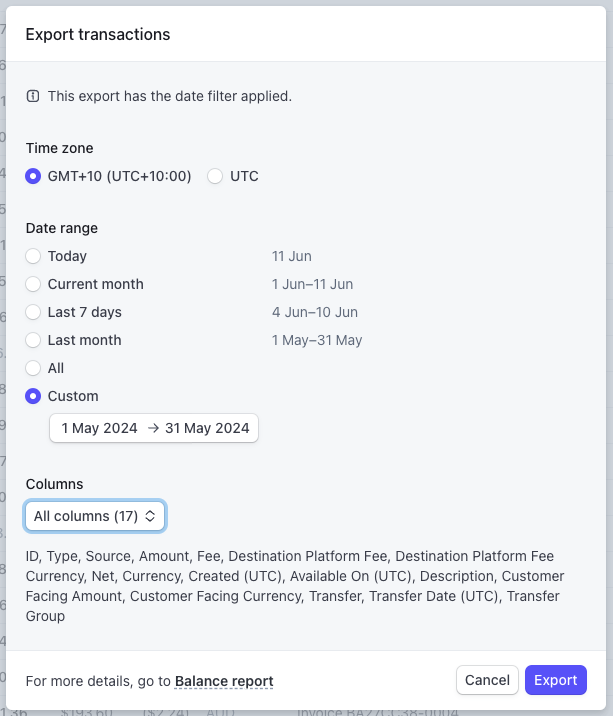The height and width of the screenshot is (716, 613).
Task: Select the Today date range
Action: tap(33, 256)
